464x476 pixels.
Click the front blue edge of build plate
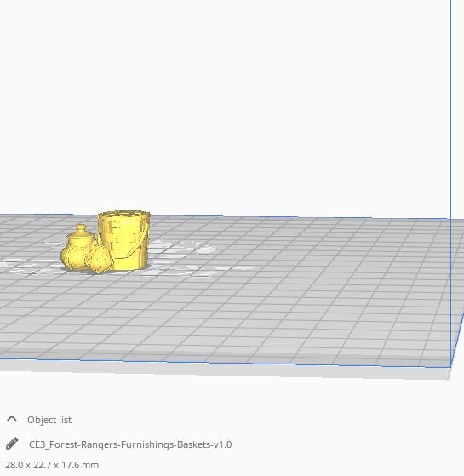225,363
